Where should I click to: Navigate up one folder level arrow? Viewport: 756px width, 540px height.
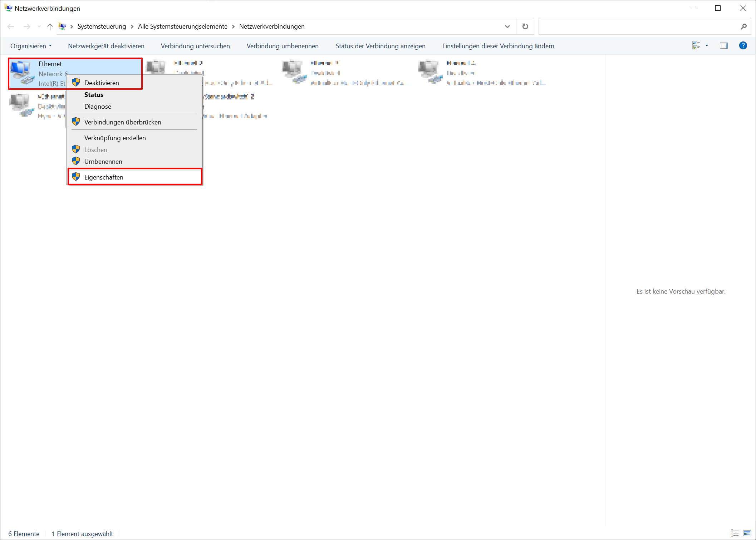(50, 26)
